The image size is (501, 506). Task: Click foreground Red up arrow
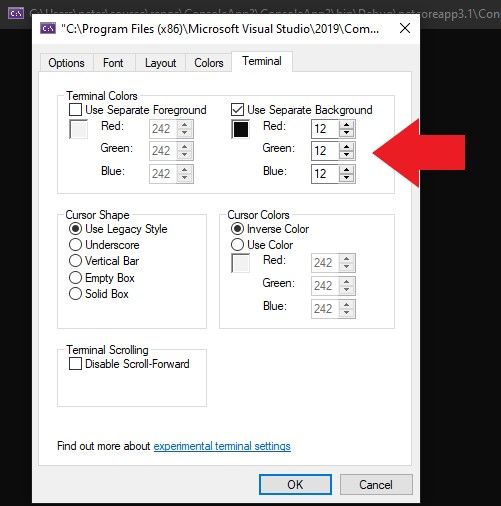[185, 125]
